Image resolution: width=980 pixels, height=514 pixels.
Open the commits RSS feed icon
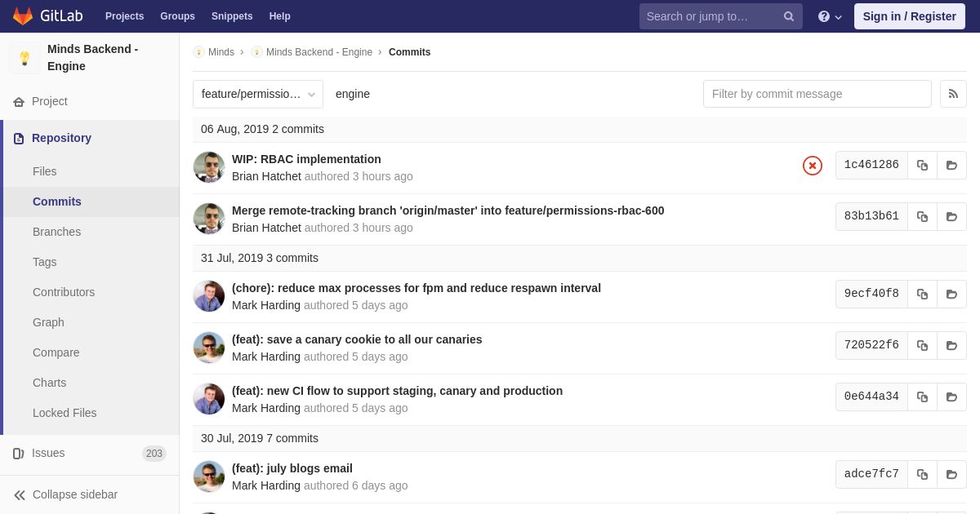pos(953,94)
